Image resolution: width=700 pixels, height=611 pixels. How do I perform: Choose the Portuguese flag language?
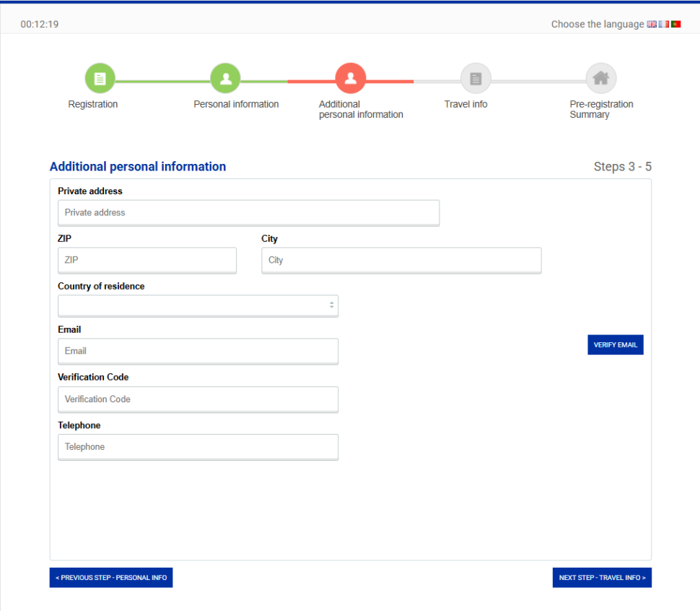pyautogui.click(x=675, y=25)
